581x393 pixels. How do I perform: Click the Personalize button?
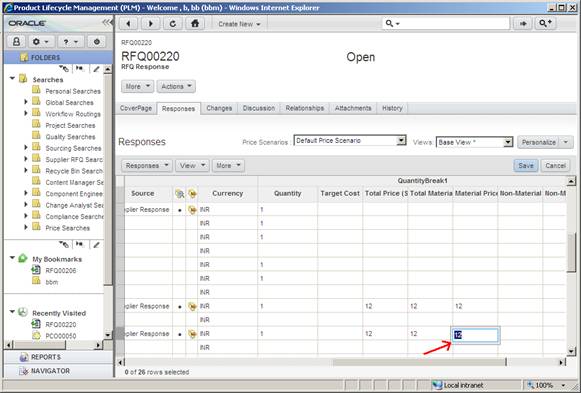point(538,142)
